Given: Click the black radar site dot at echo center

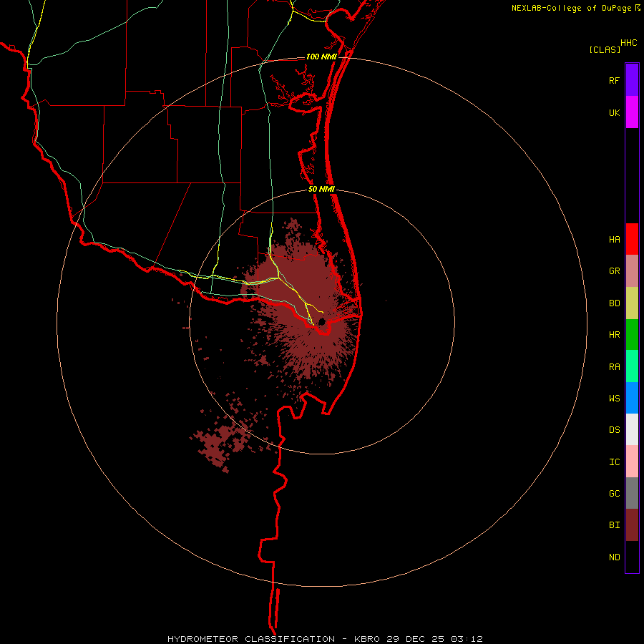Looking at the screenshot, I should (321, 321).
